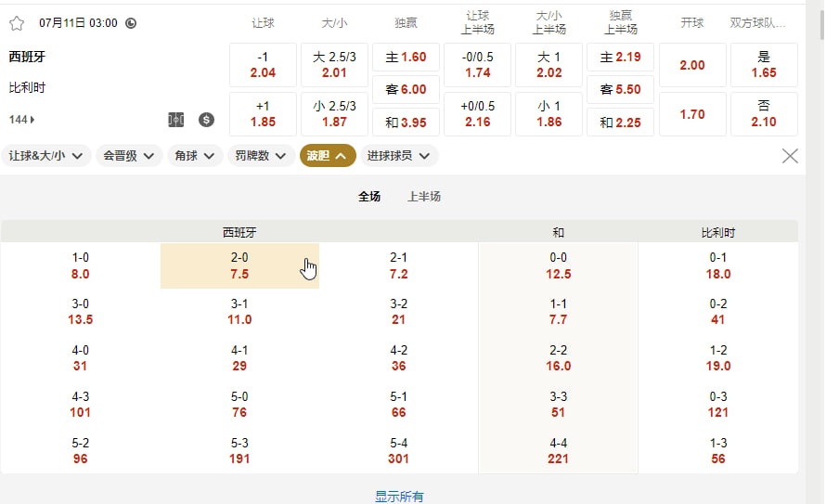Close the expanded correct score panel

790,156
